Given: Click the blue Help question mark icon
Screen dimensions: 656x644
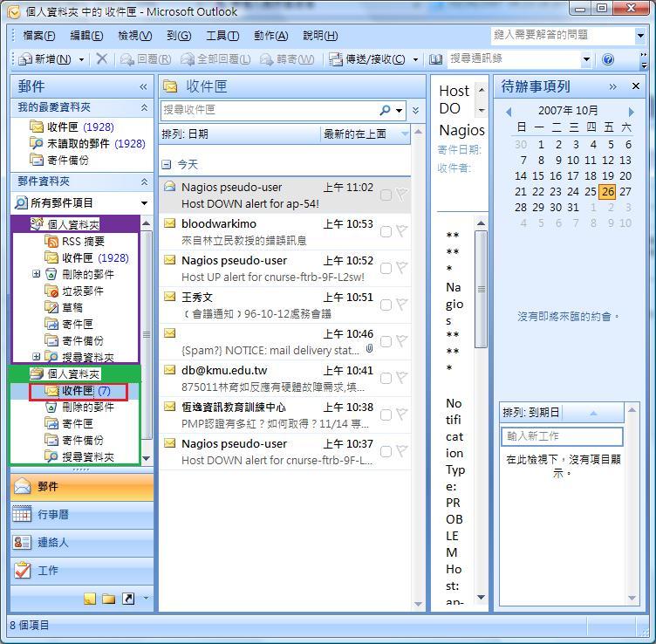Looking at the screenshot, I should pos(608,59).
